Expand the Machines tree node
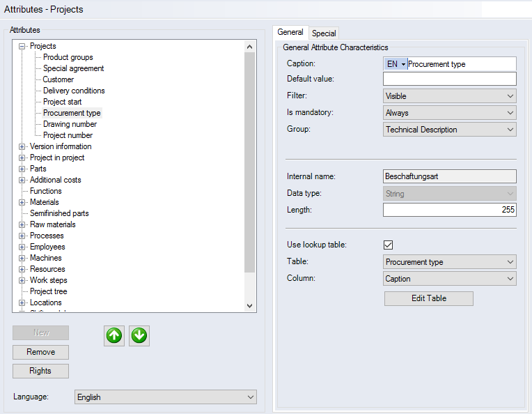The width and height of the screenshot is (532, 414). pyautogui.click(x=22, y=259)
